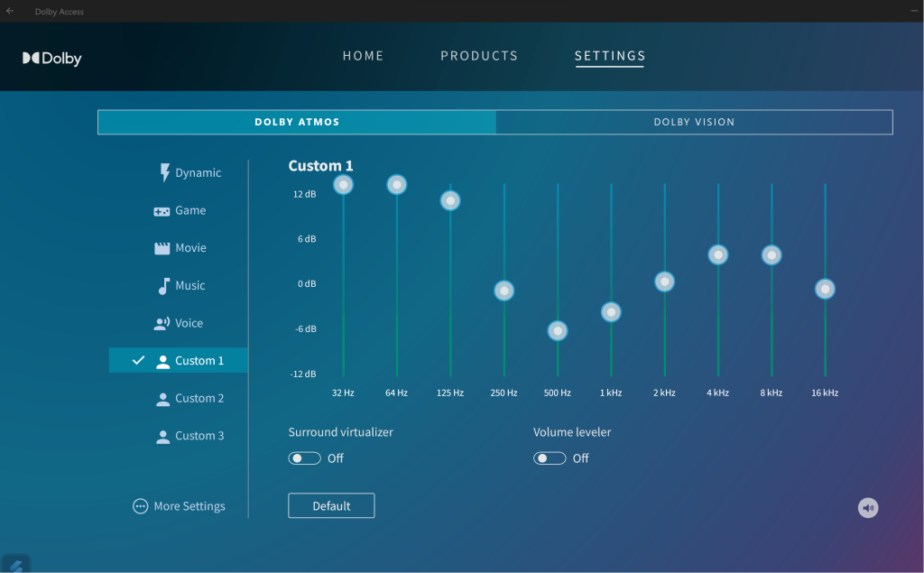Open the Products menu
Viewport: 924px width, 573px height.
[479, 56]
